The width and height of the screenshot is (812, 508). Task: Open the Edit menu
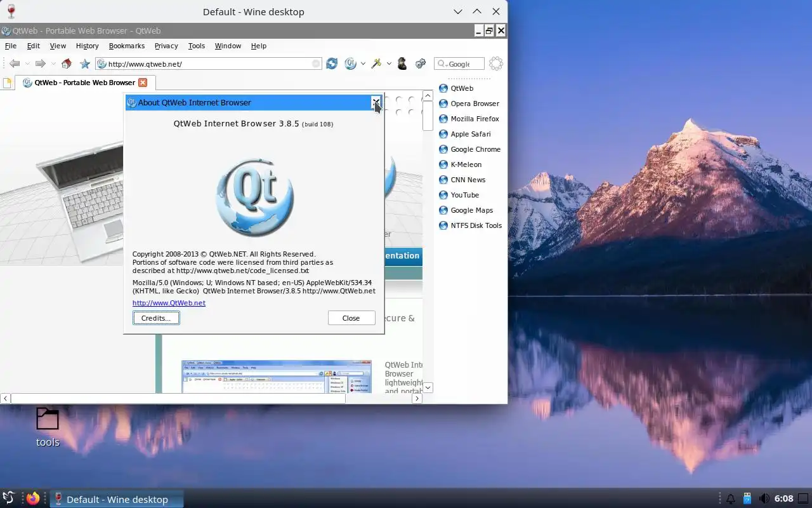click(34, 46)
